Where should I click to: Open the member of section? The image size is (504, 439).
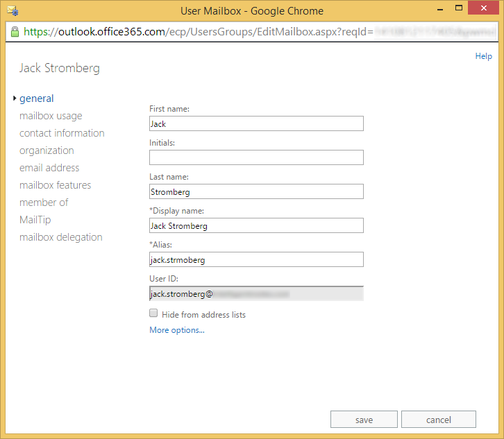point(44,203)
